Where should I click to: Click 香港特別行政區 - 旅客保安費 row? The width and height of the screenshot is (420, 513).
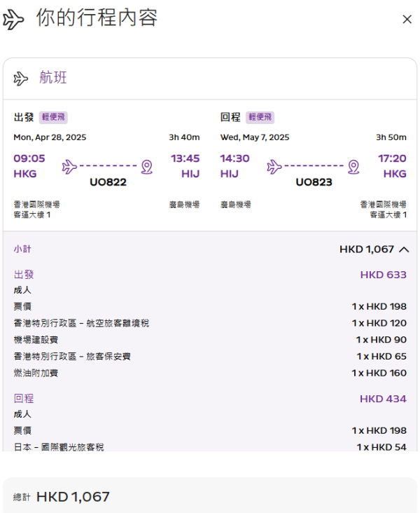[x=210, y=357]
